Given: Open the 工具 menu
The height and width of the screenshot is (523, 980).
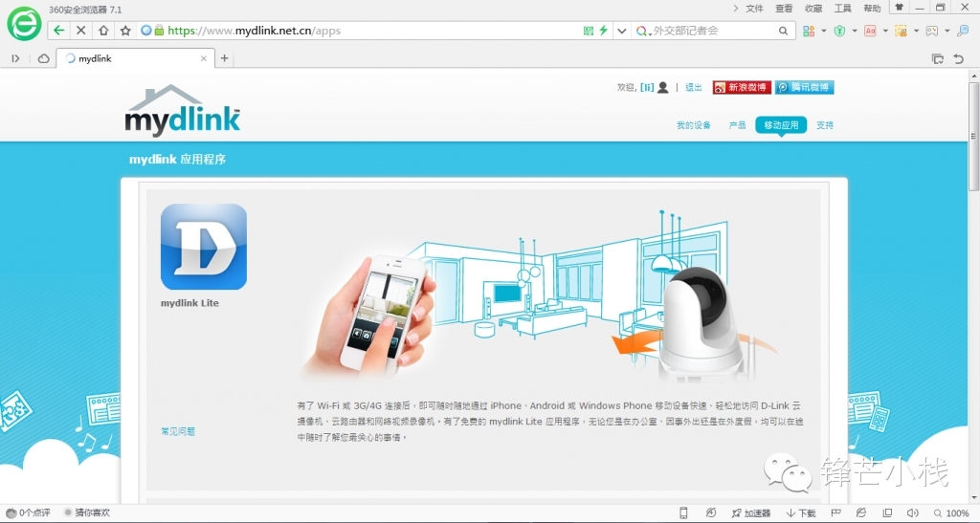Looking at the screenshot, I should point(842,8).
